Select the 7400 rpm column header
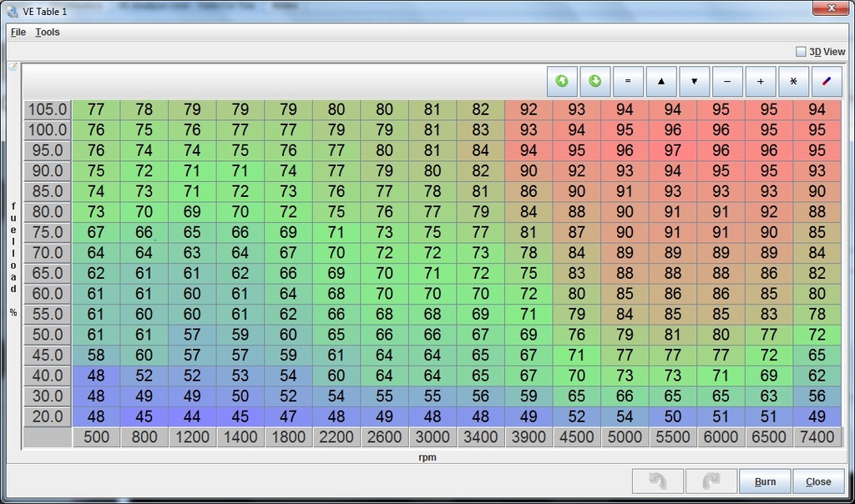855x504 pixels. 817,437
